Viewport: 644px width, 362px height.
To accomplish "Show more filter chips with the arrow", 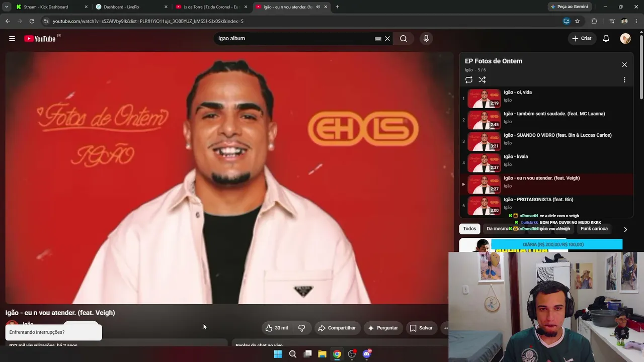I will click(x=625, y=229).
